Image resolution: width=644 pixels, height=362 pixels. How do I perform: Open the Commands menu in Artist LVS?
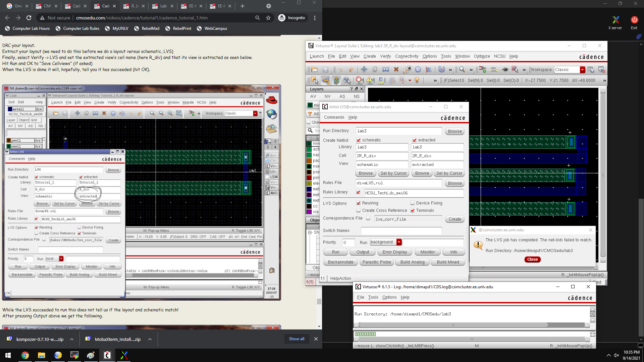[x=334, y=117]
